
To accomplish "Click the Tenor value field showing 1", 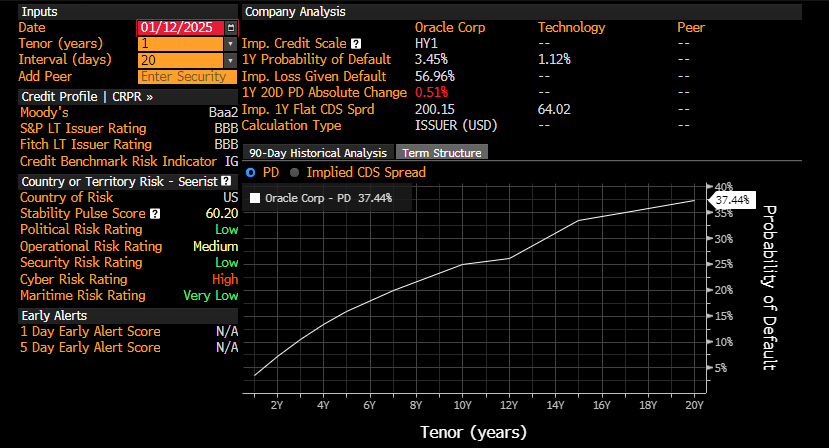I will click(x=181, y=44).
